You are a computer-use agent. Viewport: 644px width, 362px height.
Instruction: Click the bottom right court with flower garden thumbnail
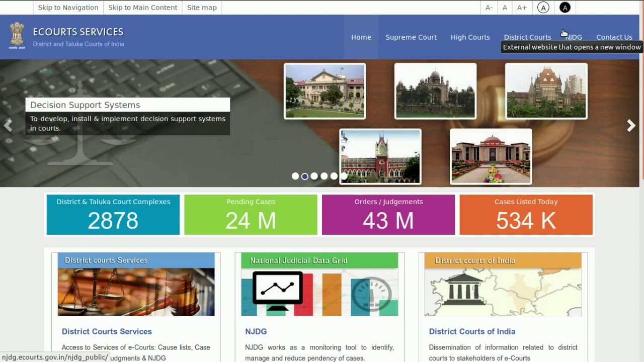pos(491,156)
